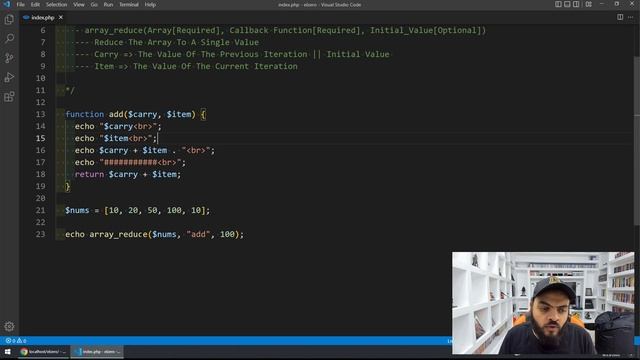The height and width of the screenshot is (360, 640).
Task: Toggle bottom panel layout icon
Action: pyautogui.click(x=567, y=4)
